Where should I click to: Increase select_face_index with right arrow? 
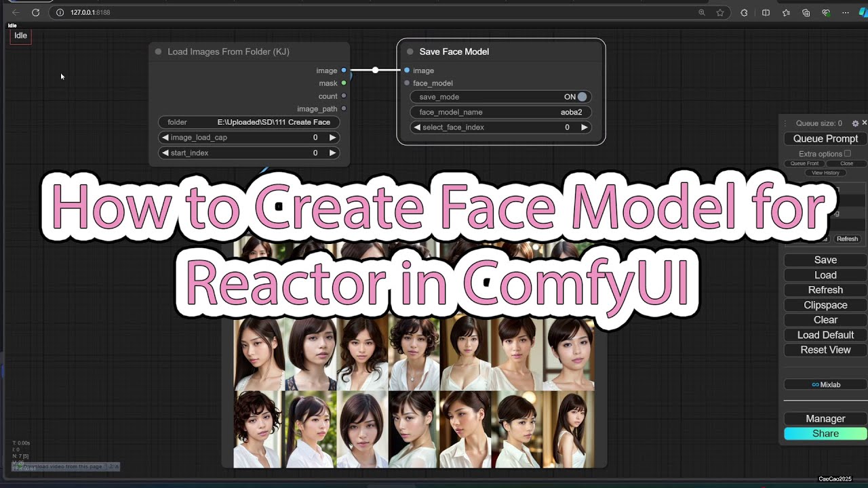[584, 127]
